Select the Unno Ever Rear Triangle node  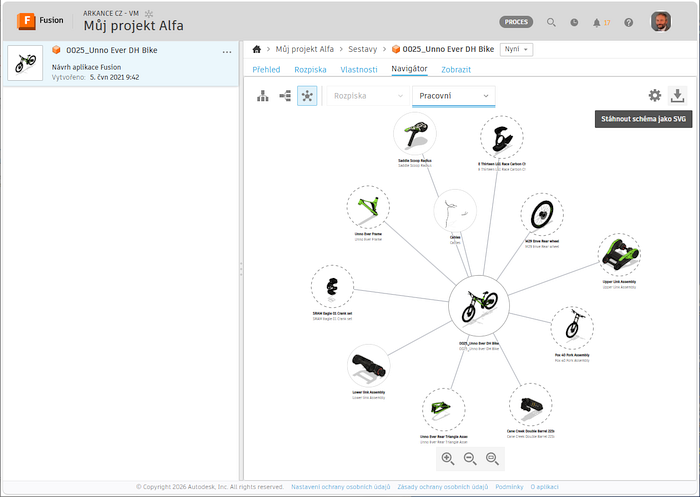click(x=443, y=409)
